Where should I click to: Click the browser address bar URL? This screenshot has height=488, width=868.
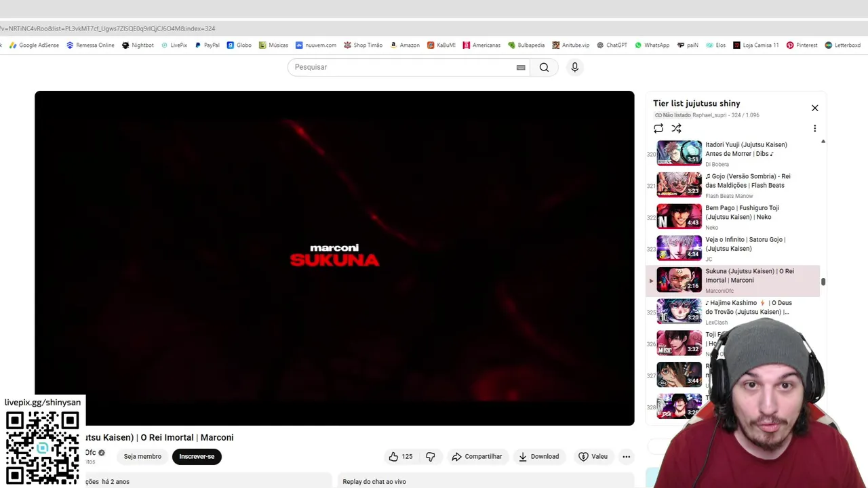click(108, 28)
